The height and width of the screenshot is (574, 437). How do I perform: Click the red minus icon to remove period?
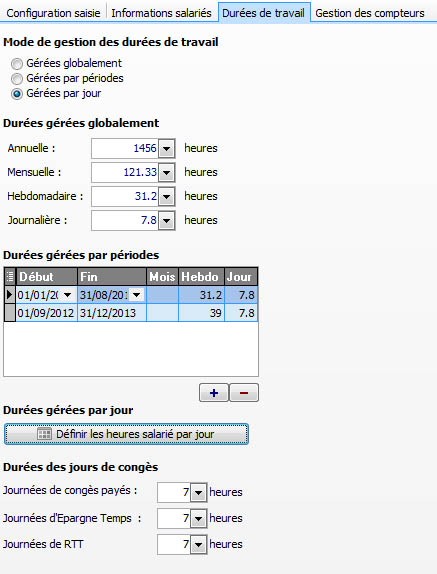click(x=244, y=393)
